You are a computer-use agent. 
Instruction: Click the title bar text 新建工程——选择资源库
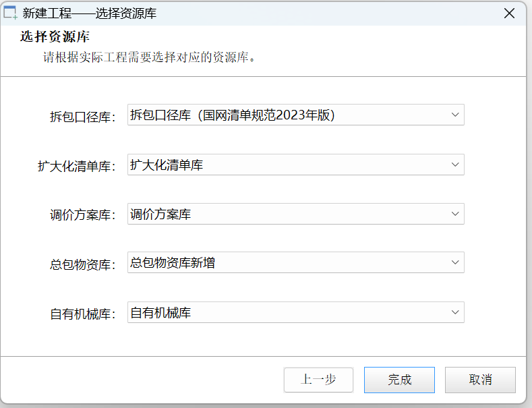(x=90, y=13)
